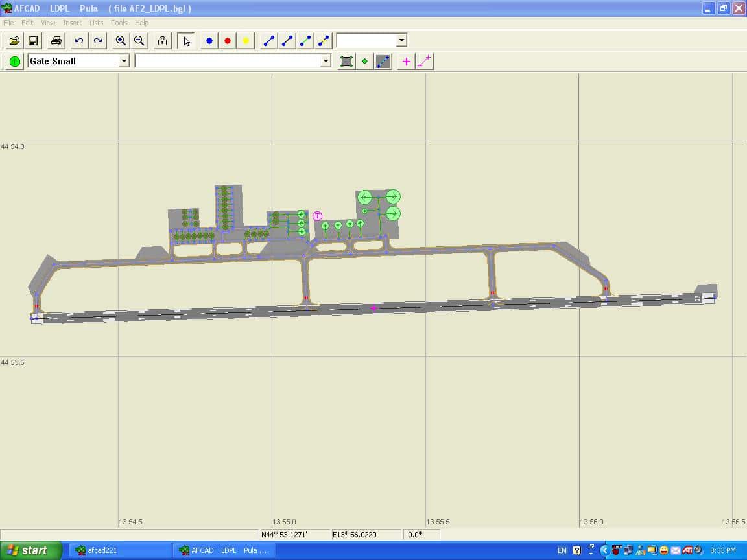Activate the blue point insertion tool

tap(208, 40)
